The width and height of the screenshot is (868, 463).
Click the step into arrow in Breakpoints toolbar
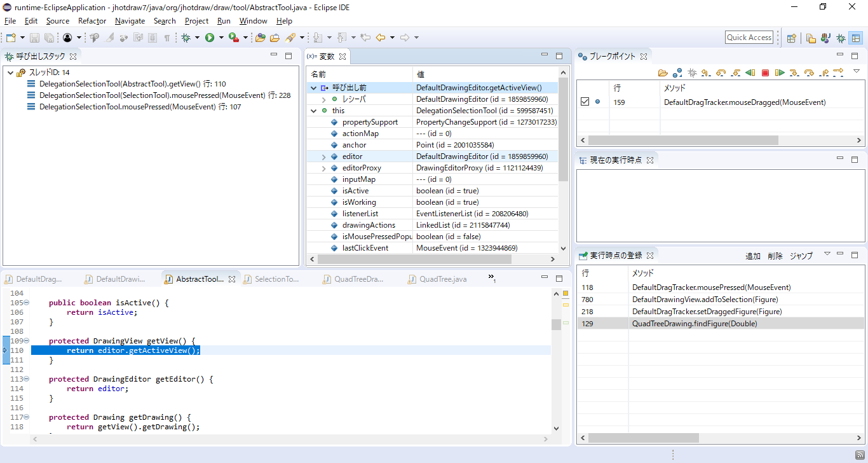(x=794, y=73)
